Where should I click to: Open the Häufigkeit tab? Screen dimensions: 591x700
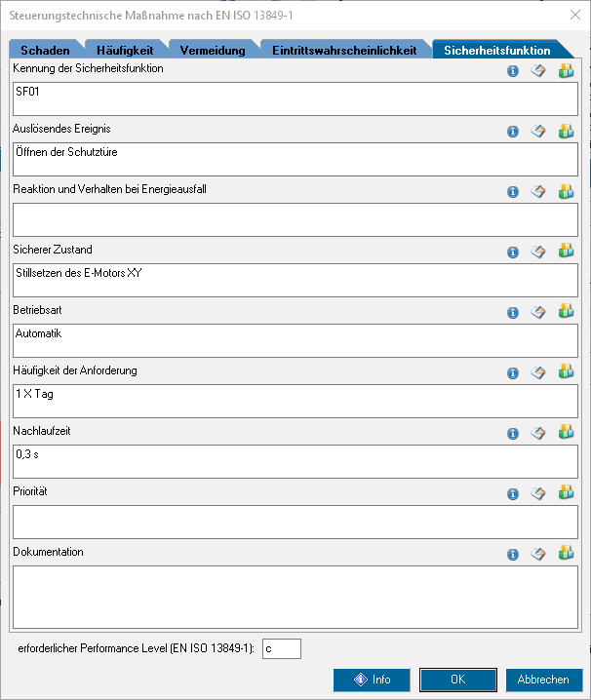point(125,51)
